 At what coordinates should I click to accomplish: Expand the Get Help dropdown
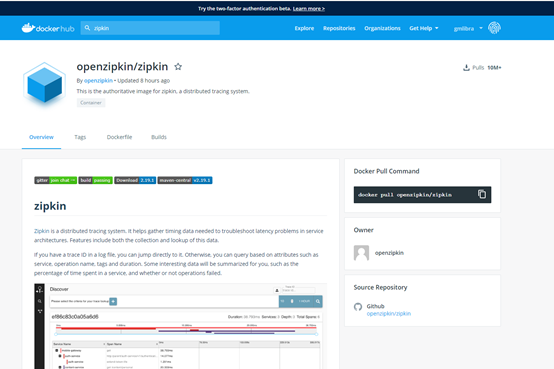coord(424,28)
